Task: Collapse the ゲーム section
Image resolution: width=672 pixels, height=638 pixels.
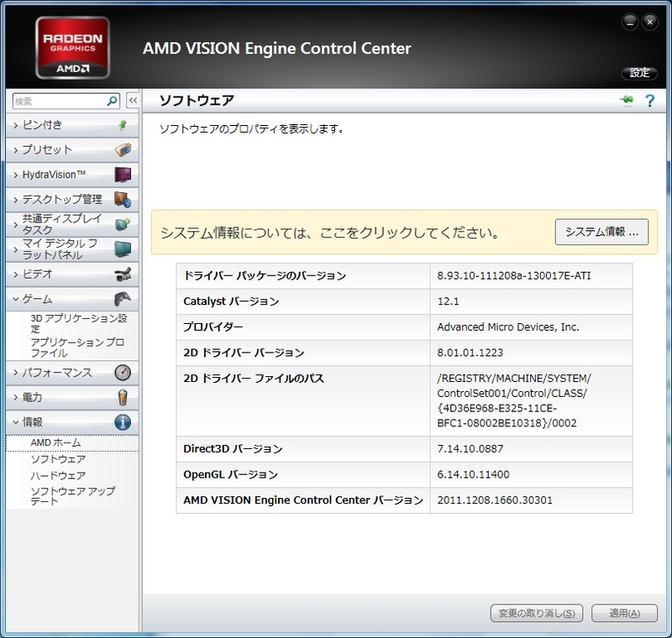Action: (x=72, y=299)
